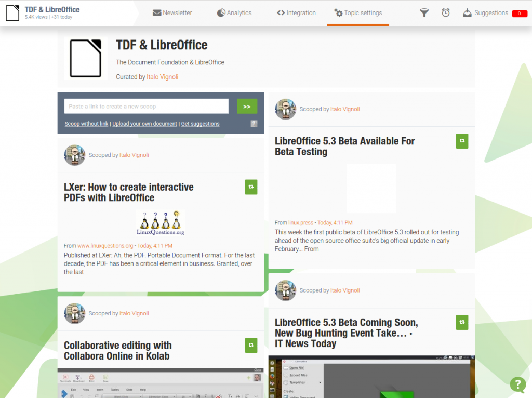Viewport: 532px width, 398px height.
Task: Click the alarm clock scheduling icon
Action: coord(445,13)
